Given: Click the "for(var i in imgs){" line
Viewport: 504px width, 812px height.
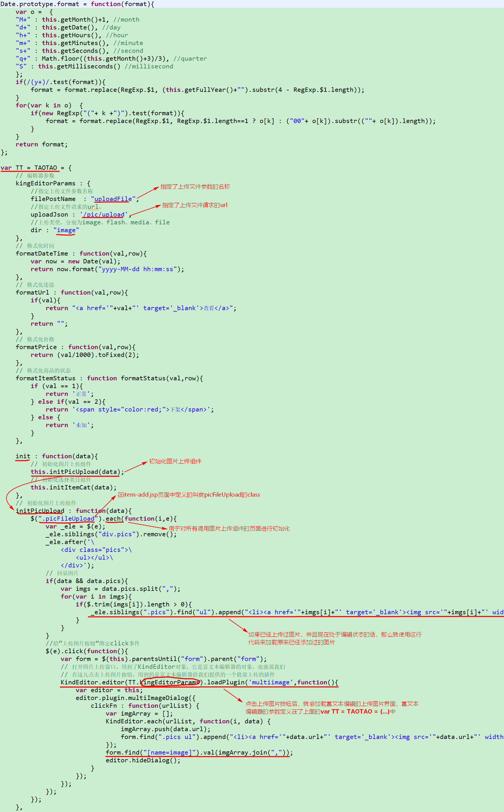Looking at the screenshot, I should click(96, 597).
